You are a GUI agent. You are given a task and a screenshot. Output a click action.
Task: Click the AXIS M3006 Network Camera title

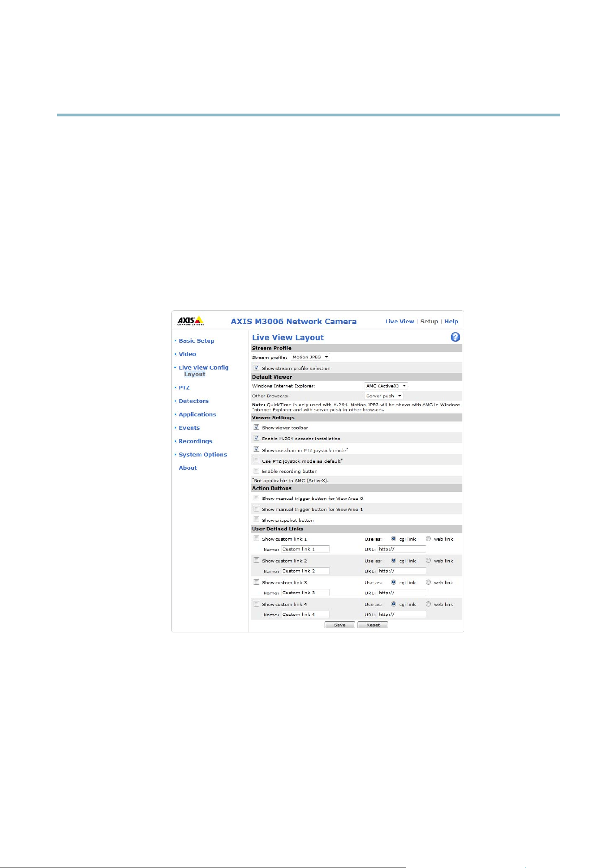click(294, 321)
